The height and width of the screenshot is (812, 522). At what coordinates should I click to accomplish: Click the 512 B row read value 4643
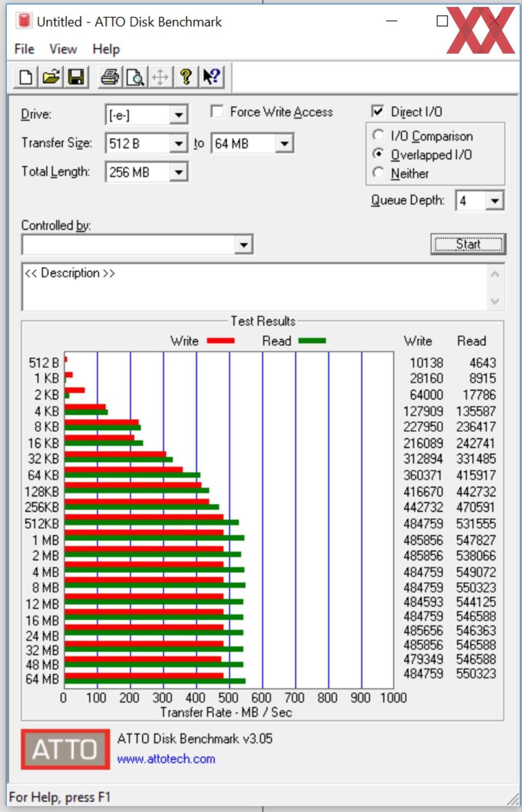(482, 363)
